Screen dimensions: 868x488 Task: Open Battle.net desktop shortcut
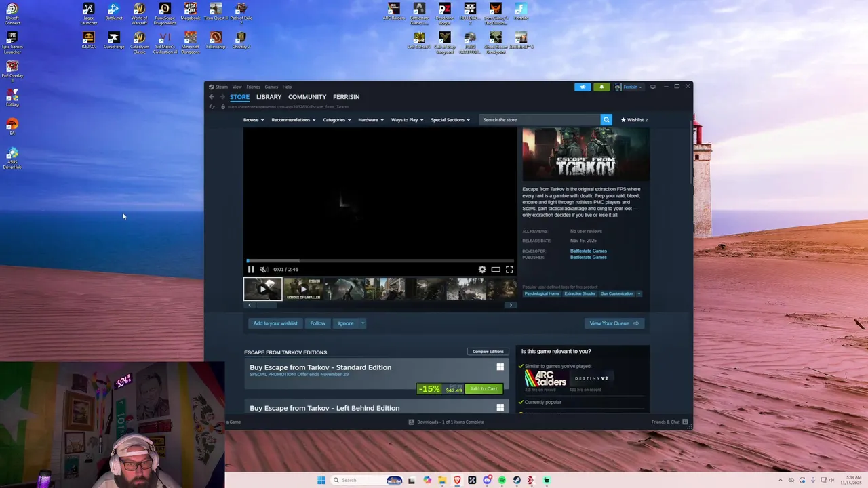[x=114, y=12]
